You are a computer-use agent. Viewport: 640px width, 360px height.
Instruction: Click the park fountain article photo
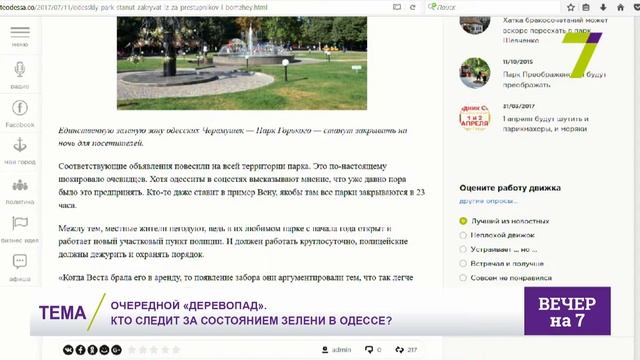pyautogui.click(x=242, y=63)
